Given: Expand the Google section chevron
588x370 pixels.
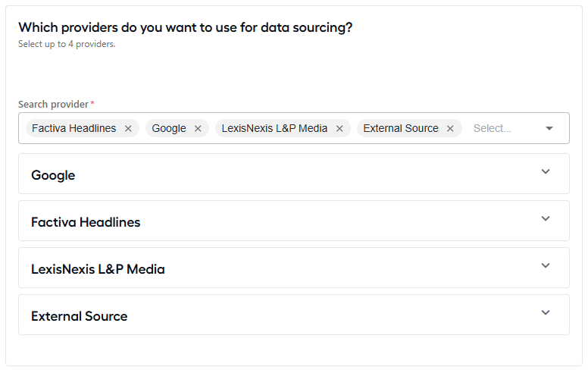Looking at the screenshot, I should coord(546,172).
